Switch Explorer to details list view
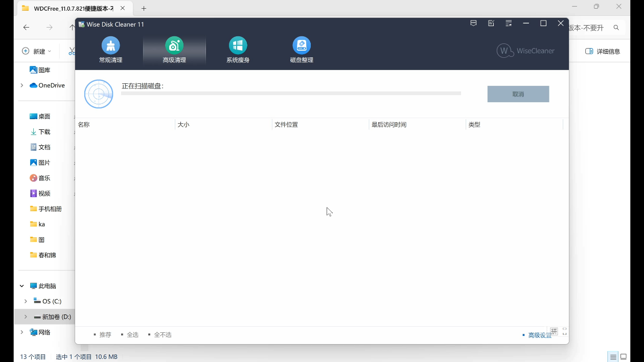 click(613, 356)
